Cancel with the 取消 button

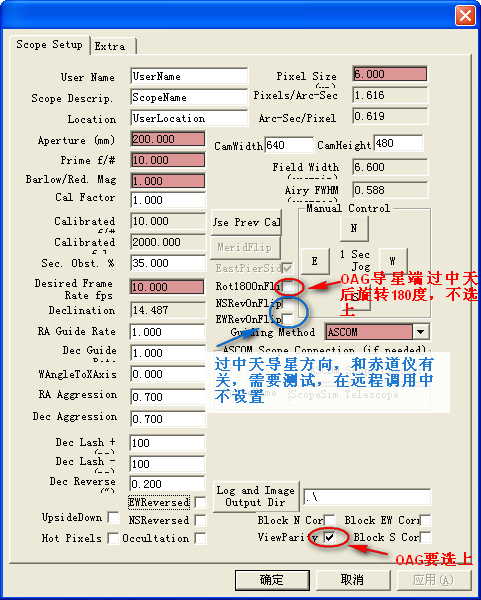(353, 580)
